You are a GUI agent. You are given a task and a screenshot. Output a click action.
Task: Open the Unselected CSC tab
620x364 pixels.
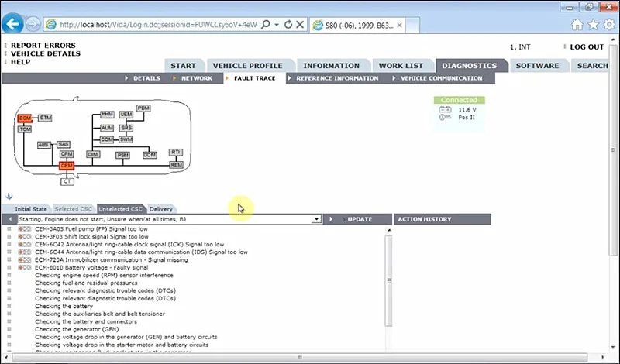120,208
